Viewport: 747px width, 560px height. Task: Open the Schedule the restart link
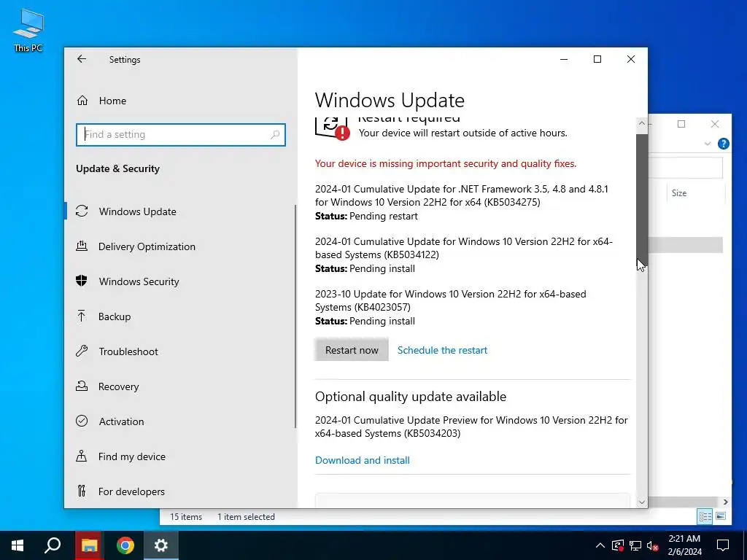pos(442,350)
